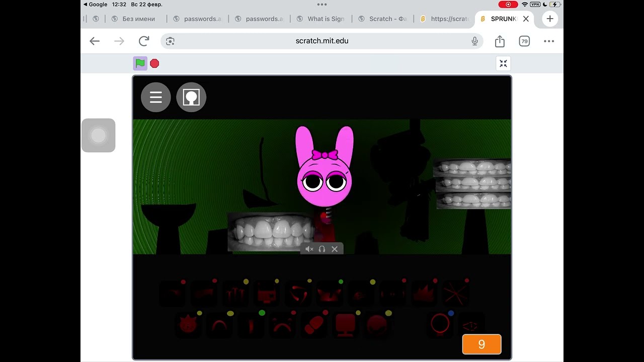Mute the pink bunny character
This screenshot has width=644, height=362.
point(309,249)
